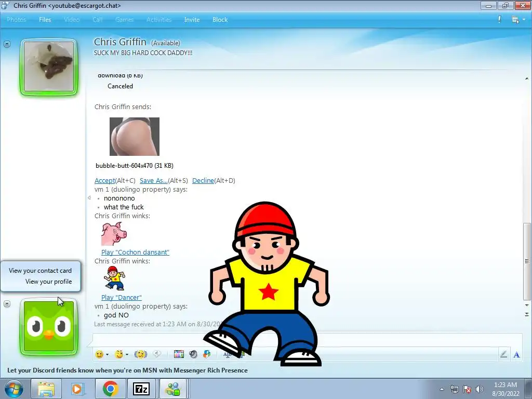The width and height of the screenshot is (532, 399).
Task: Click the Chris Griffin name heading
Action: pyautogui.click(x=120, y=42)
